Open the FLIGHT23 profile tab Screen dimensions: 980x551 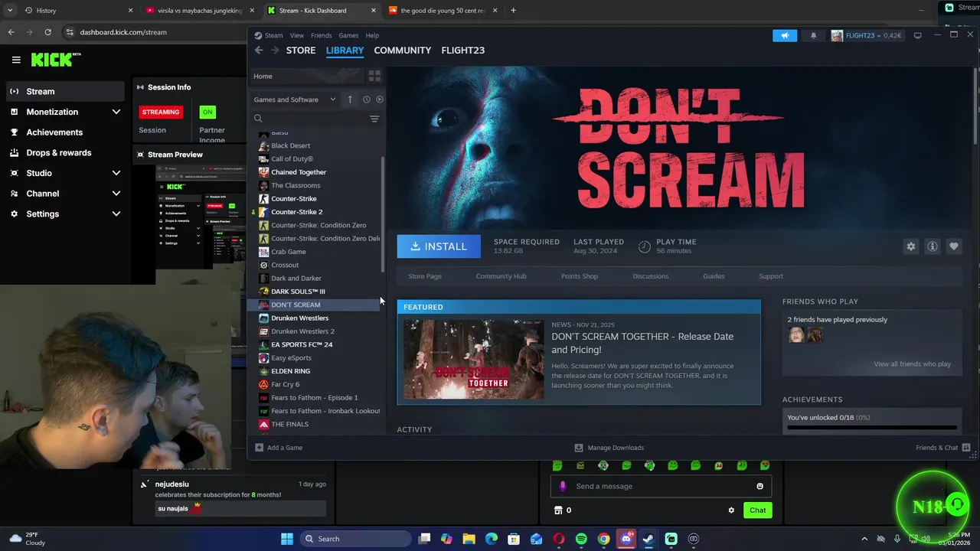[x=463, y=51]
